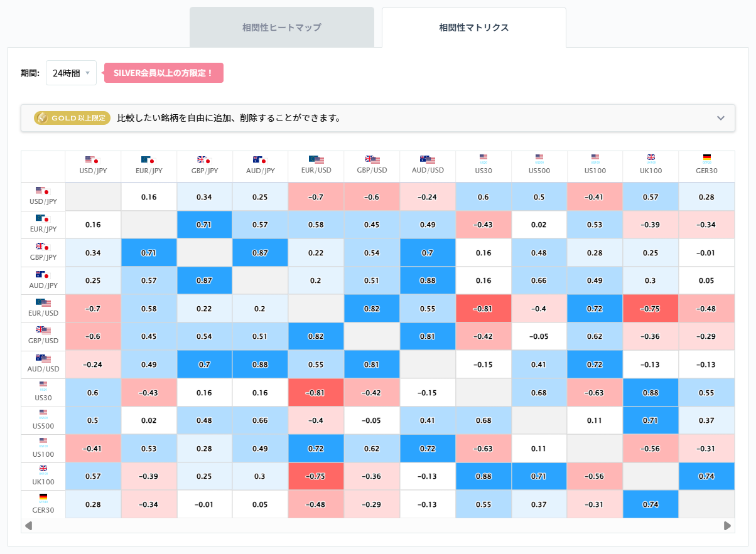This screenshot has height=554, width=756.
Task: Click the US30 flag icon column header
Action: point(483,158)
